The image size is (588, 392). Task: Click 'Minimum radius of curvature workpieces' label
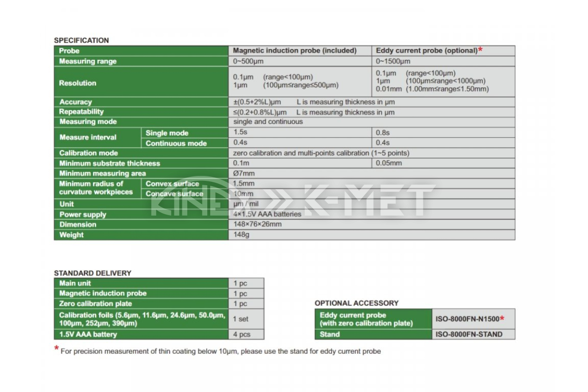tap(98, 189)
